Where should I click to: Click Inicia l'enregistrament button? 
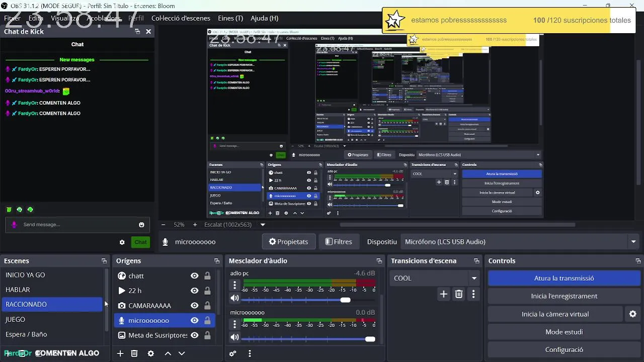click(x=564, y=296)
